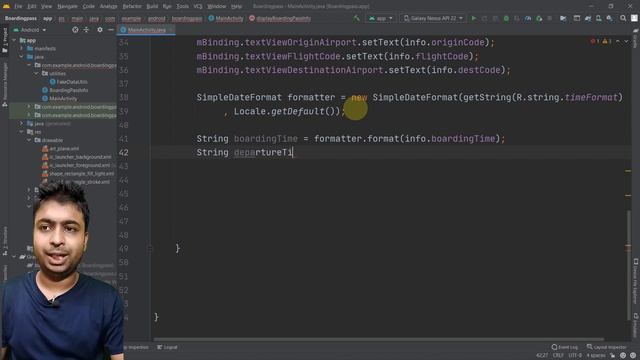Screen dimensions: 640x360
Task: Click the MainActivity breadcrumb in navigation bar
Action: (x=226, y=18)
